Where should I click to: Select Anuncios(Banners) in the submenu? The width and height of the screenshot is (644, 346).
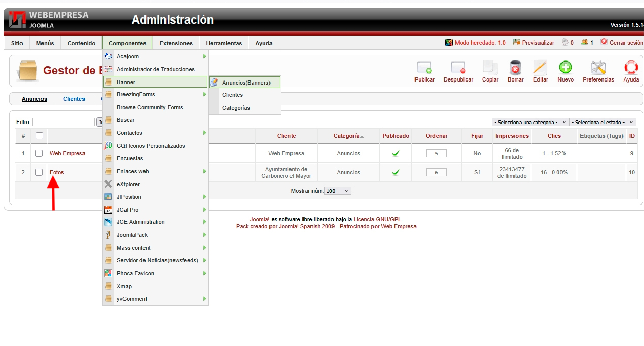[x=246, y=82]
